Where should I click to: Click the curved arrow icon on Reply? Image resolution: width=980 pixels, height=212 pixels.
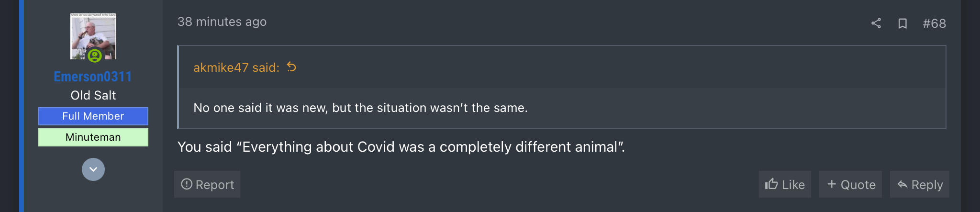tap(902, 184)
